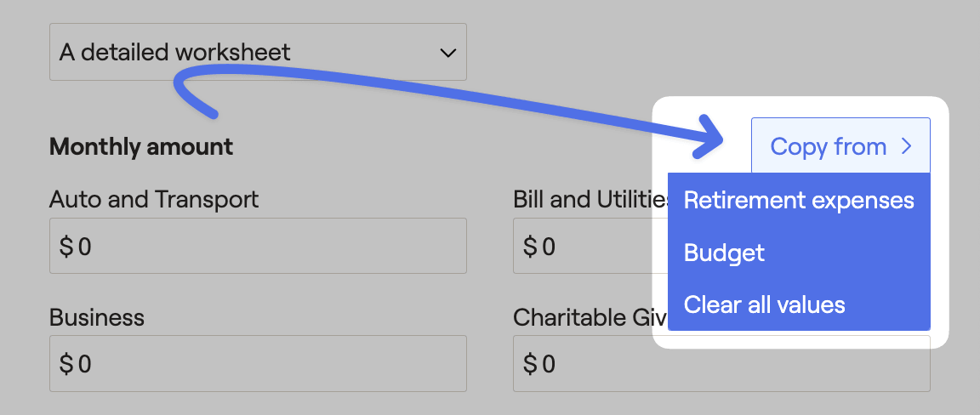Select Clear all values option
Image resolution: width=980 pixels, height=415 pixels.
click(x=799, y=305)
